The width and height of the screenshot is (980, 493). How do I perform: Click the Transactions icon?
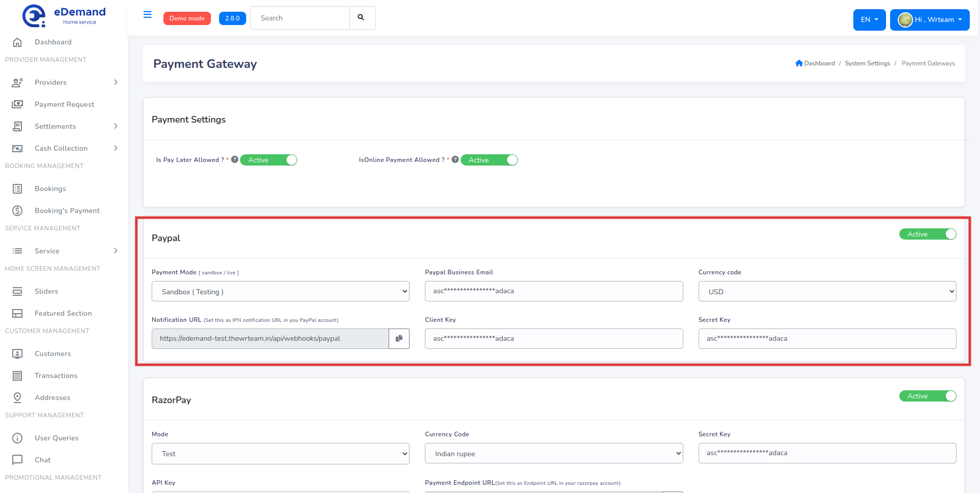click(17, 375)
